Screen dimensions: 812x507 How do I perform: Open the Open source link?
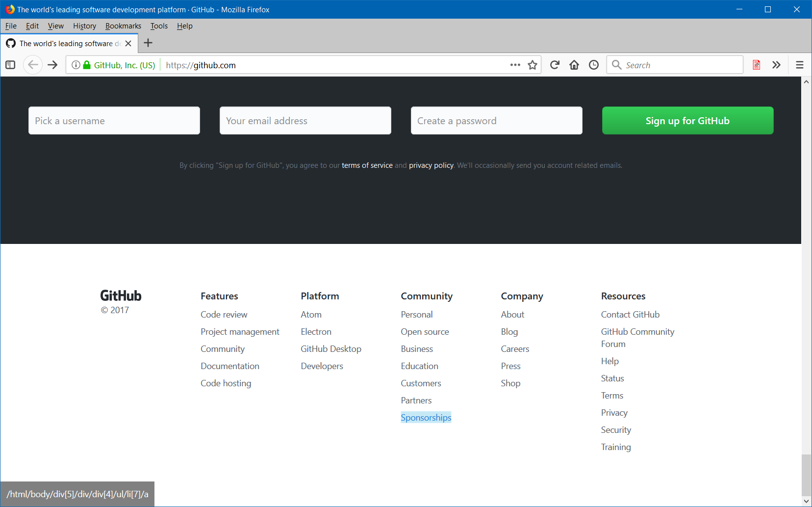(x=425, y=332)
